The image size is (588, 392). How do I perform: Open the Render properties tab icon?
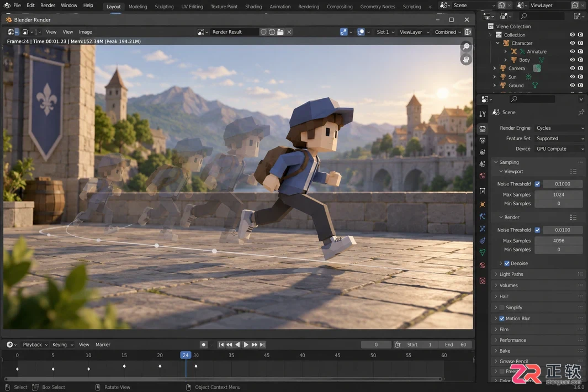[x=483, y=129]
